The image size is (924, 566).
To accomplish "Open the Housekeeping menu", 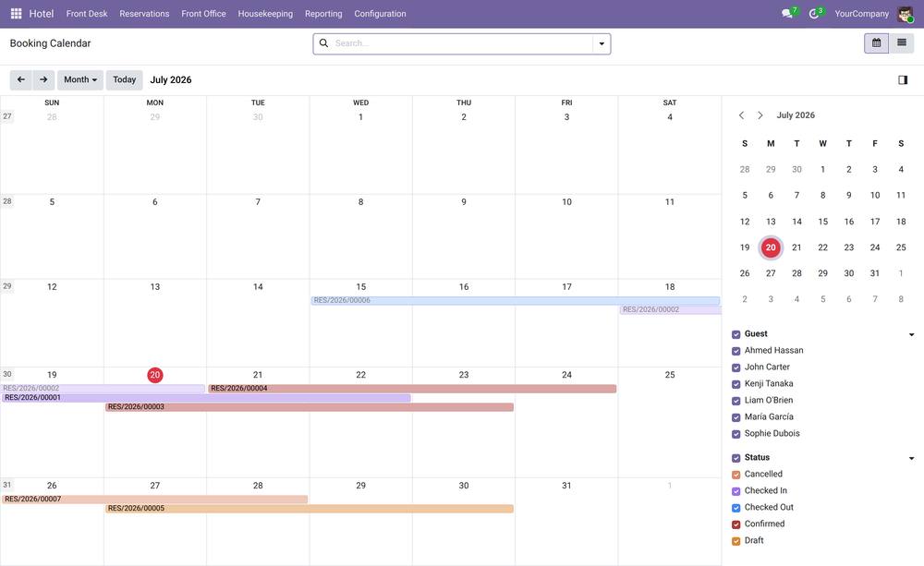I will coord(265,14).
